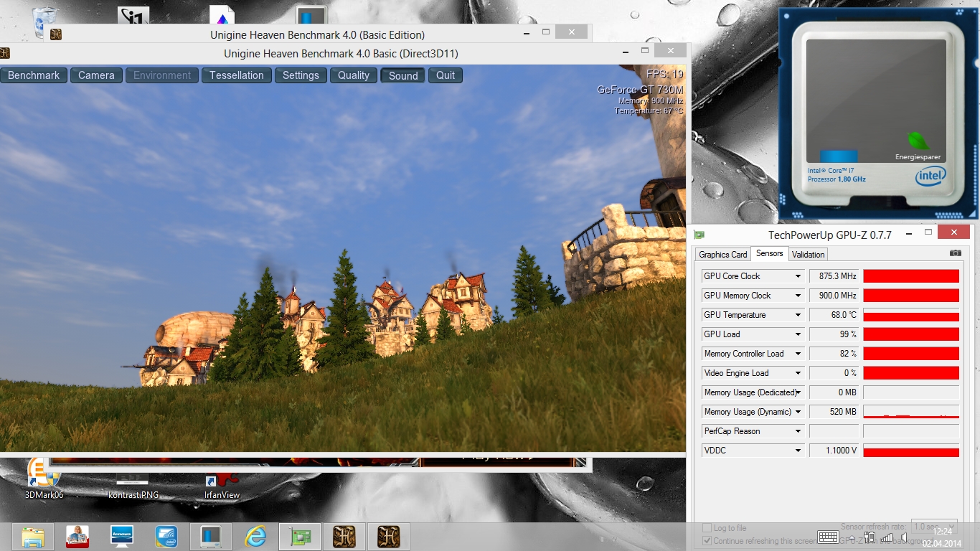980x551 pixels.
Task: Click the Intel logo on CPU gadget
Action: tap(930, 176)
